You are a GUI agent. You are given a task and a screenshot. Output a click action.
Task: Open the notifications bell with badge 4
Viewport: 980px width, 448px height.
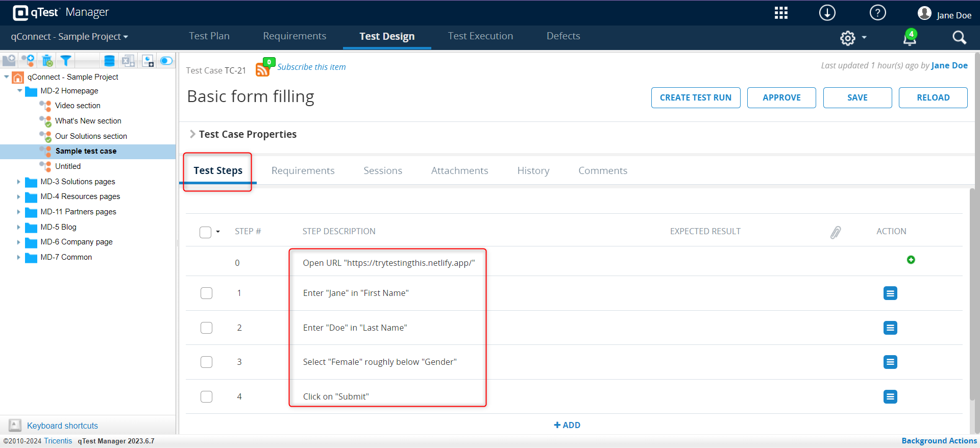[x=910, y=38]
